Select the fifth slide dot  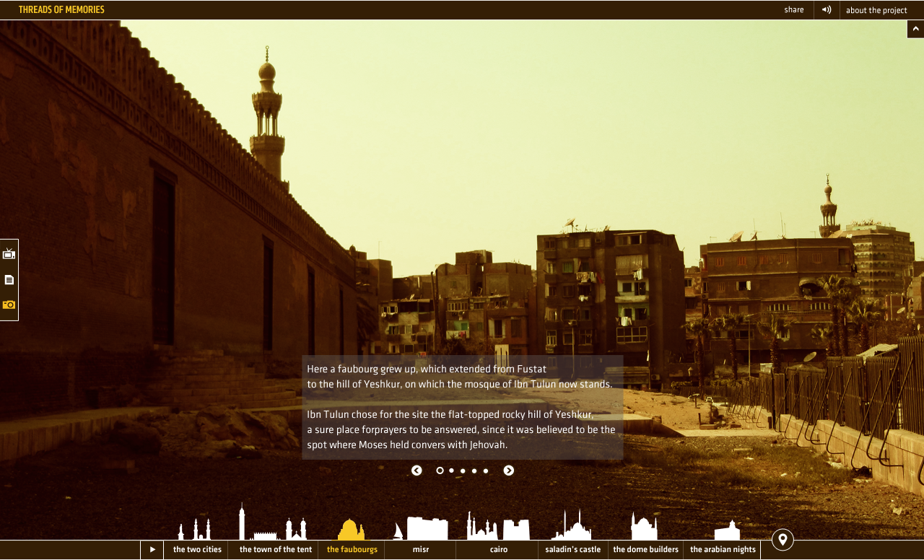(x=486, y=471)
